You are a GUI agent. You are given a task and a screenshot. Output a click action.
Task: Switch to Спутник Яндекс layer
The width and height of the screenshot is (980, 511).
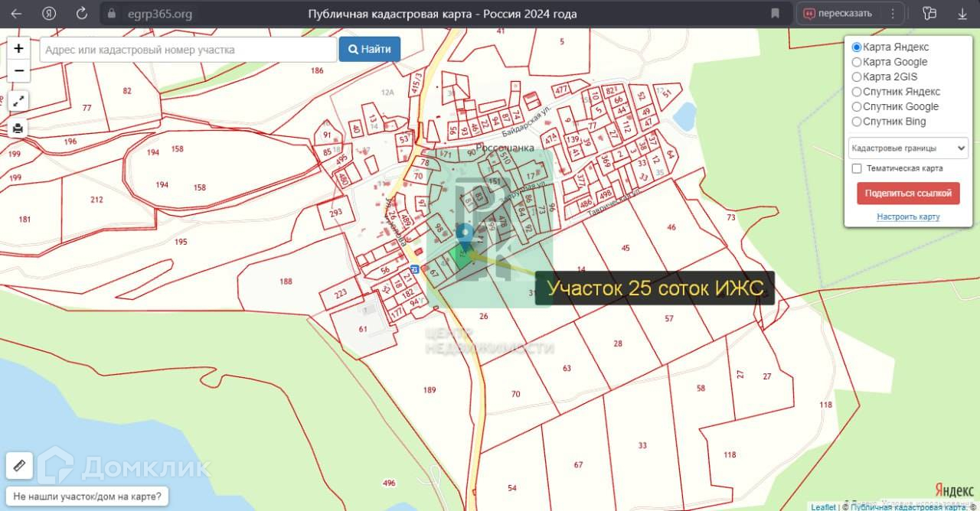pos(857,92)
